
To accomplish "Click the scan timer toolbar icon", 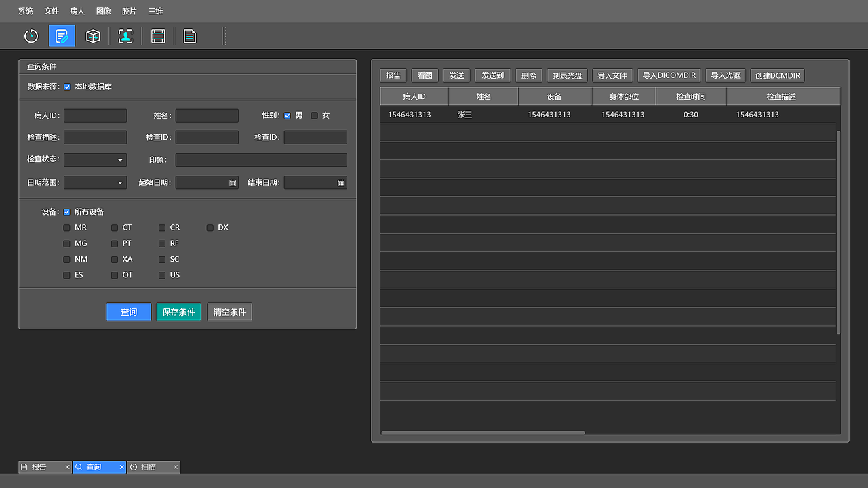I will [x=31, y=36].
